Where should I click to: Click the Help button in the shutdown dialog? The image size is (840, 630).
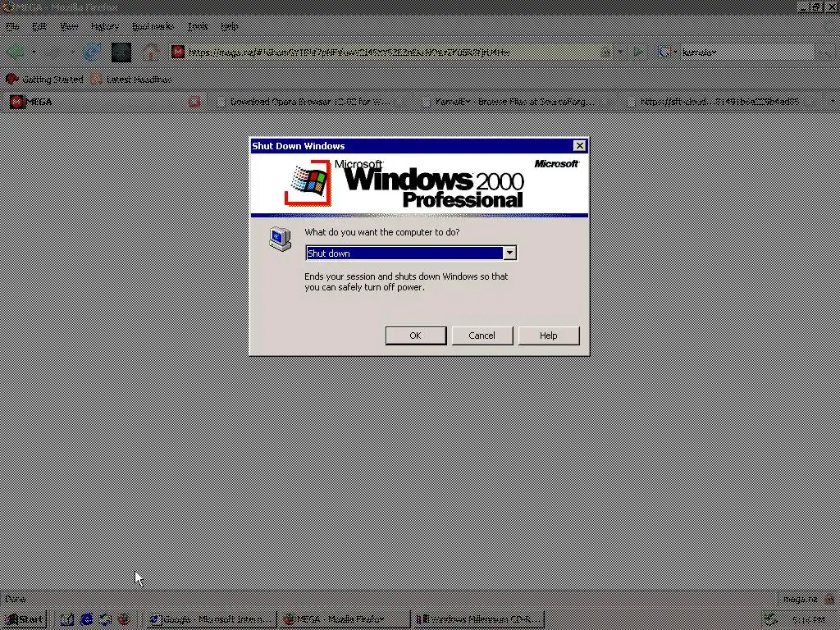pyautogui.click(x=549, y=336)
